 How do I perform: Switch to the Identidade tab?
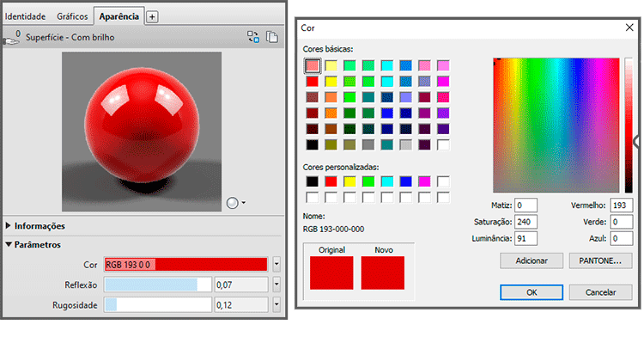(x=25, y=16)
